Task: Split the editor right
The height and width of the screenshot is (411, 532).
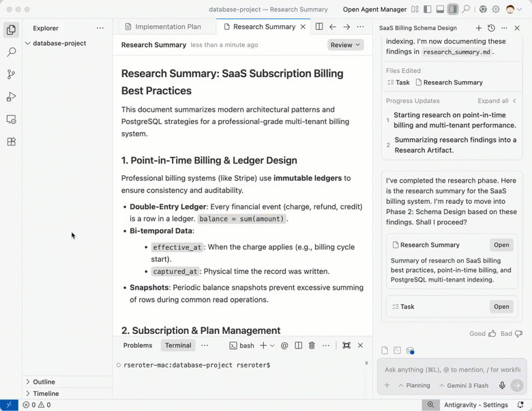Action: 319,27
